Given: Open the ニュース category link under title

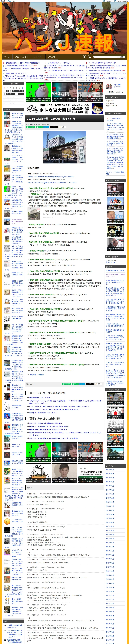Looking at the screenshot, I should 43,124.
